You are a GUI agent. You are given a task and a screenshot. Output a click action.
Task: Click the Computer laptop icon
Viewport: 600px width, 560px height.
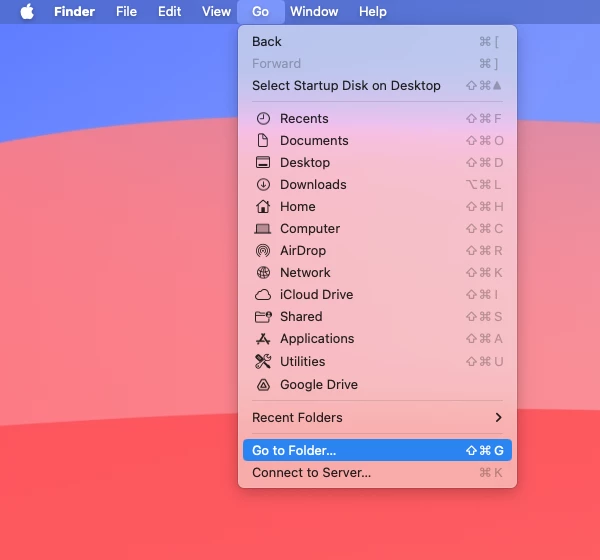click(x=263, y=229)
